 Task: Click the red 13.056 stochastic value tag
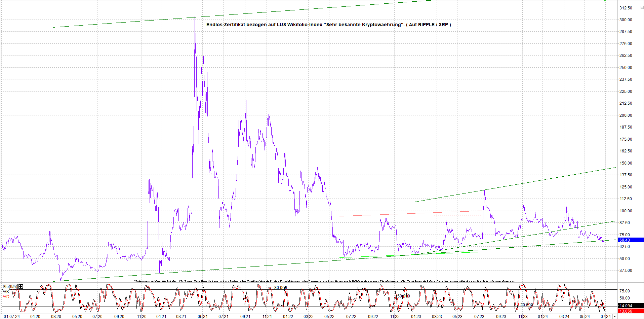tap(631, 311)
